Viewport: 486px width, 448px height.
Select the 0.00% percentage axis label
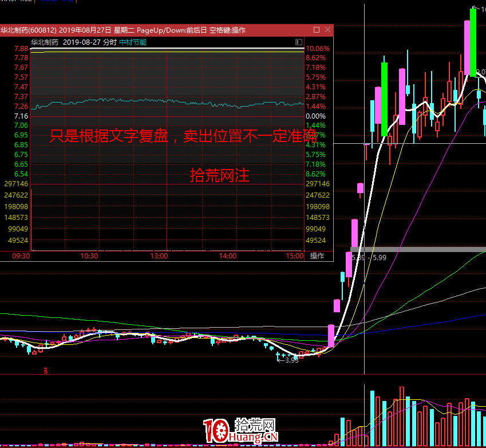tap(315, 116)
